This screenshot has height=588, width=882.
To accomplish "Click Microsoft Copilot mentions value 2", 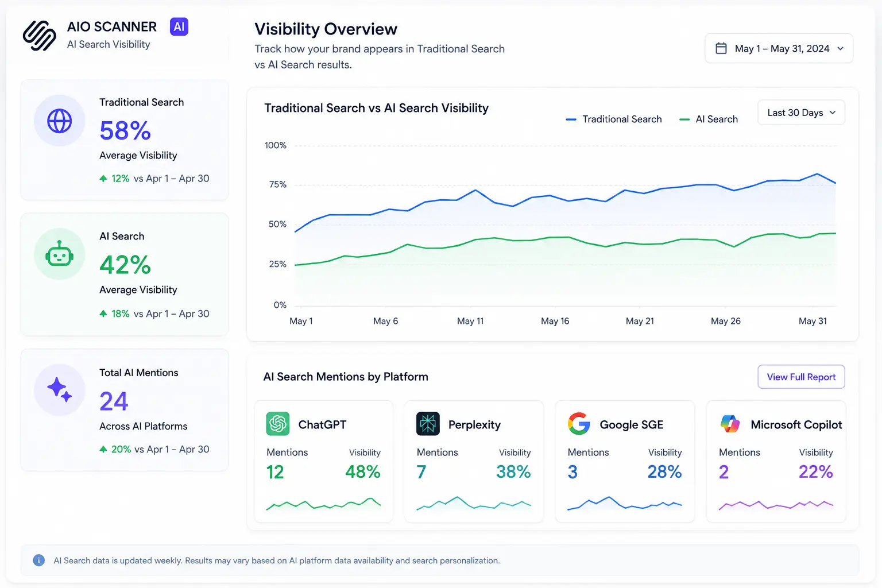I will coord(724,472).
